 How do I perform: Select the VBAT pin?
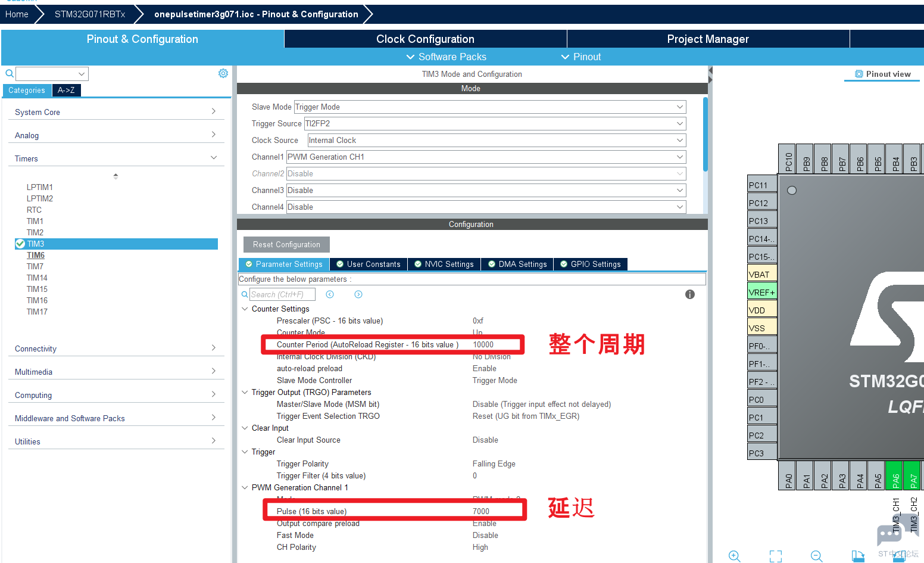point(762,274)
